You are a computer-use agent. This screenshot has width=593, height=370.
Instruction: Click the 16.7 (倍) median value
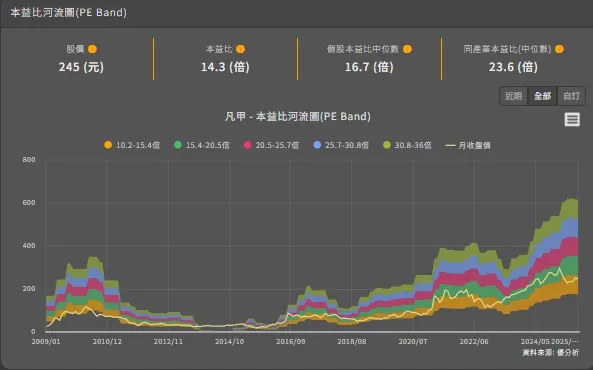(x=369, y=67)
